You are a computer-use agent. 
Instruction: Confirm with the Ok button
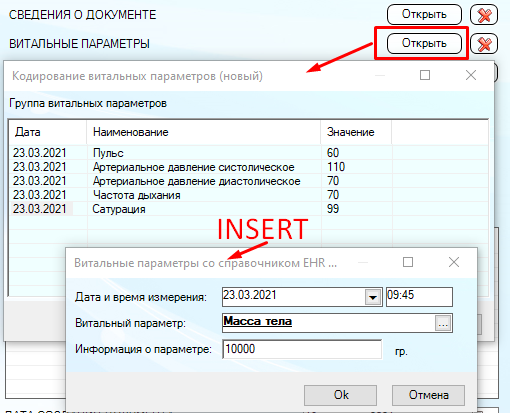coord(341,395)
